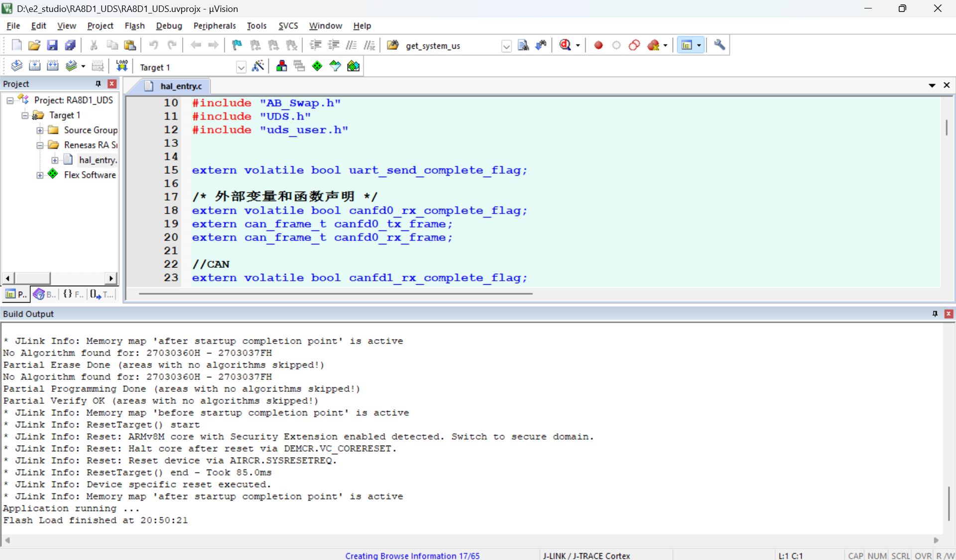Click the Manage Project Items icon
Screen dimensions: 956x560
pyautogui.click(x=282, y=66)
